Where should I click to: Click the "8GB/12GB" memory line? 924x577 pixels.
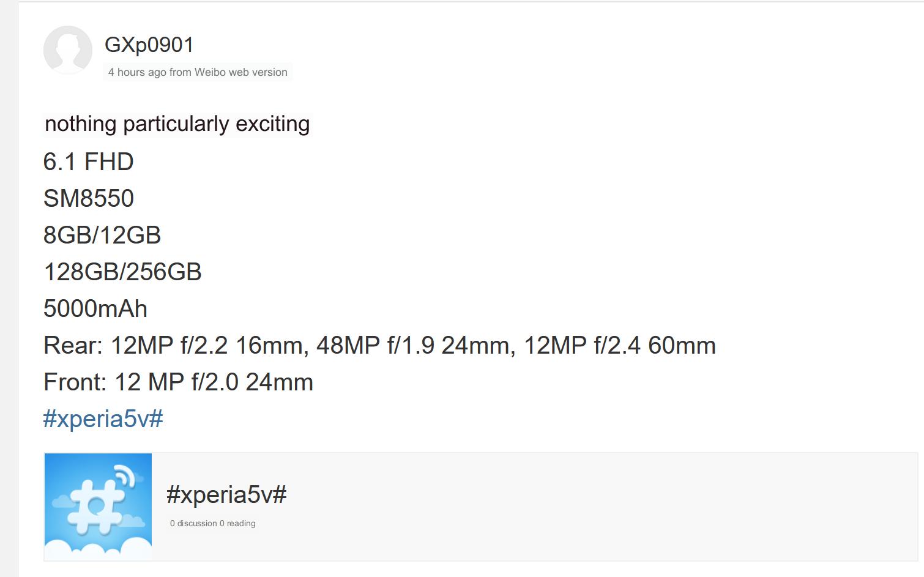pos(102,236)
